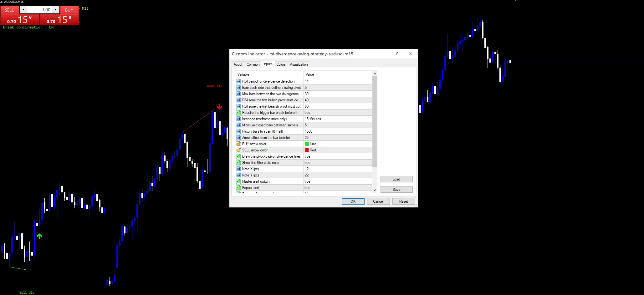
Task: Switch to the Colors tab
Action: pyautogui.click(x=281, y=64)
